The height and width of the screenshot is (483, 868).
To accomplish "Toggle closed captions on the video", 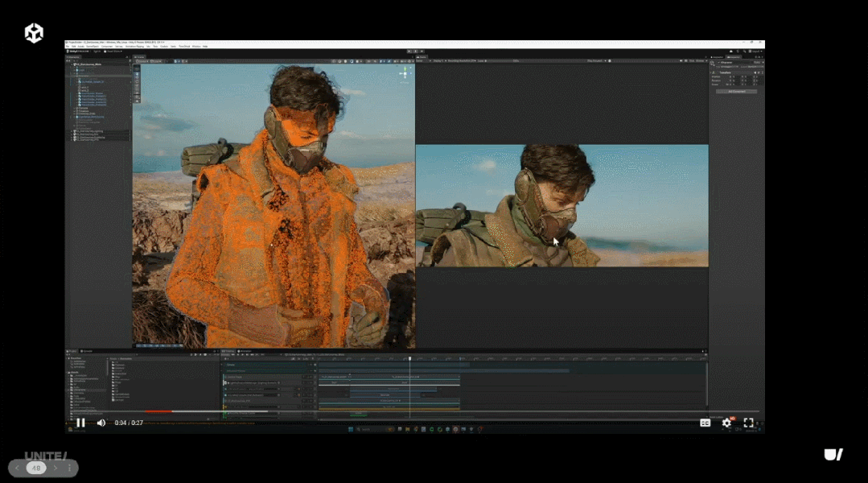I will (x=705, y=423).
